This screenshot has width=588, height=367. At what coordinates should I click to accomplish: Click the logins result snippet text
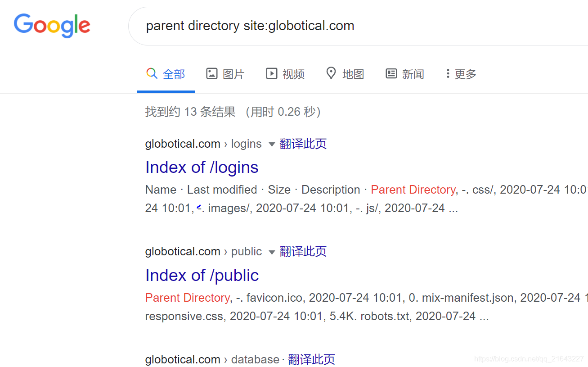[366, 199]
